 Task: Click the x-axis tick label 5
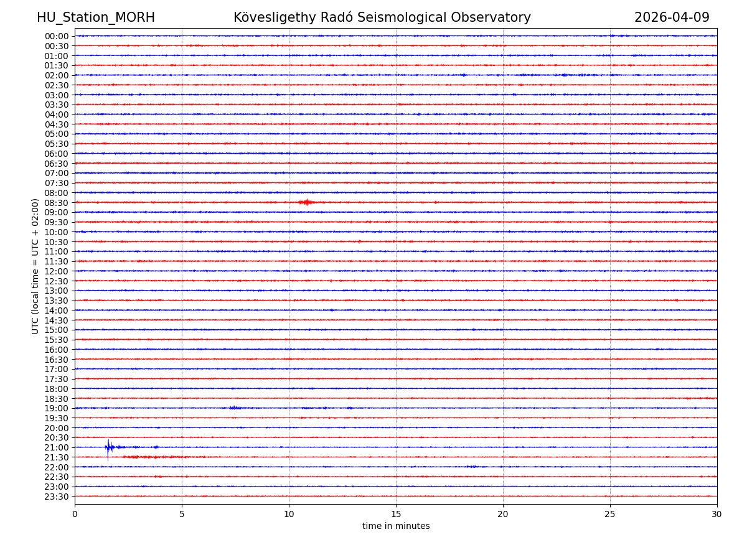click(x=182, y=514)
